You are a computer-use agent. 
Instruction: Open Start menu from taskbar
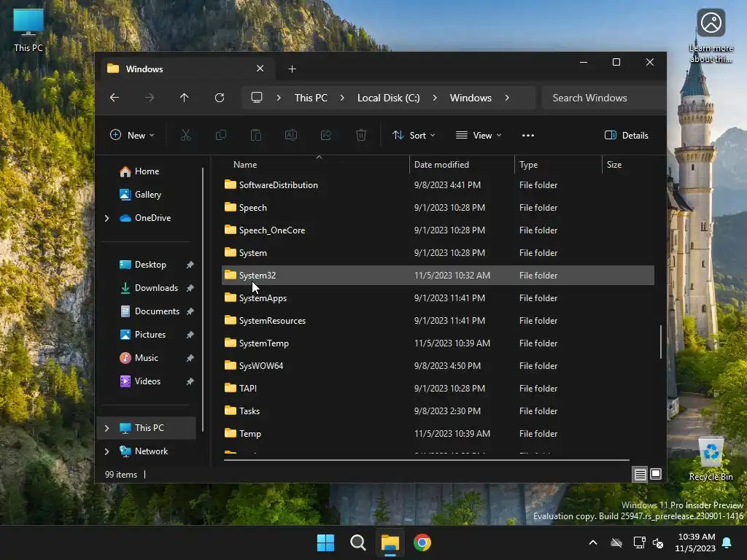(326, 542)
